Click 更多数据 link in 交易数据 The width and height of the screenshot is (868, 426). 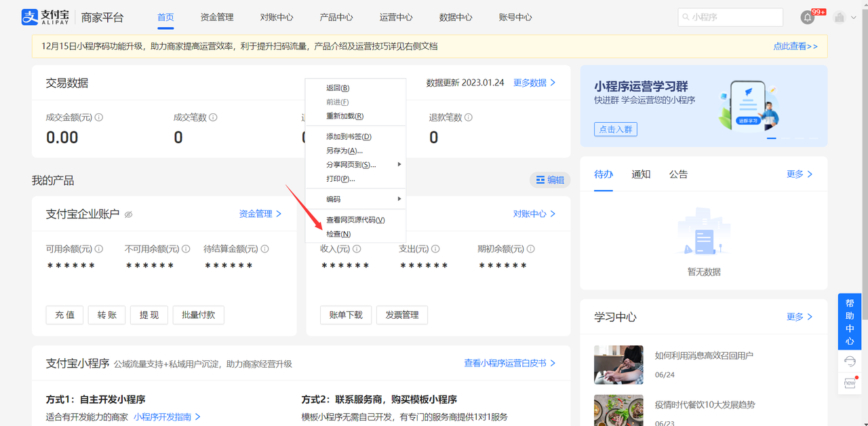534,83
